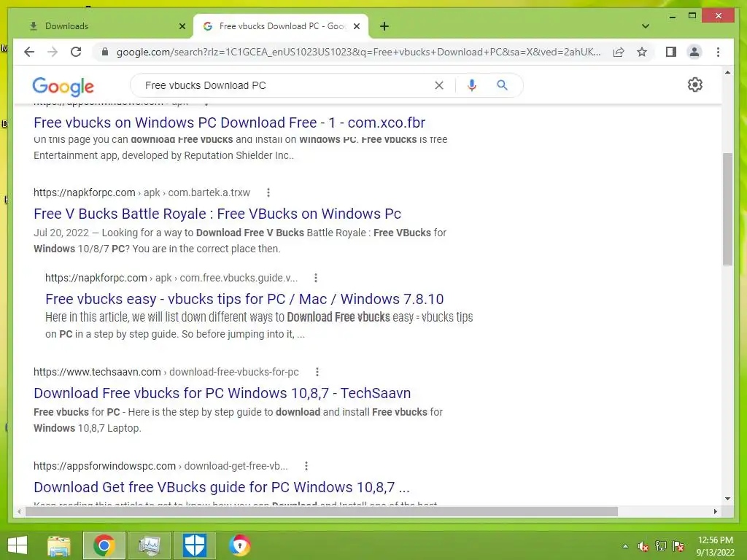Open tab search dropdown chevron

pyautogui.click(x=646, y=26)
